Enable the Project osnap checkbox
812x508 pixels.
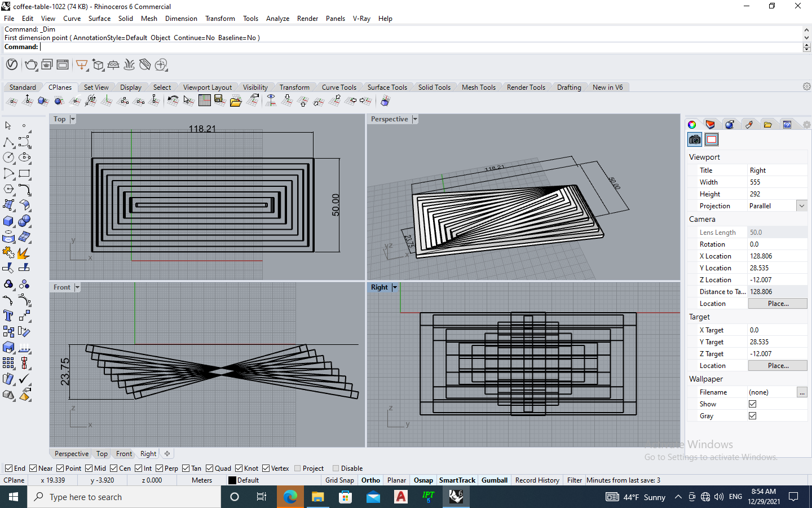[298, 468]
